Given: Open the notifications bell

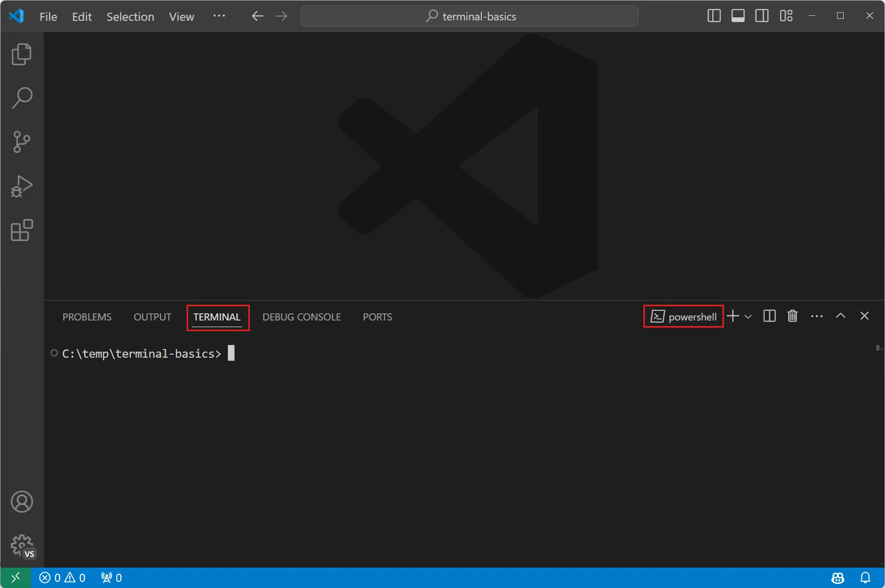Looking at the screenshot, I should pyautogui.click(x=866, y=577).
